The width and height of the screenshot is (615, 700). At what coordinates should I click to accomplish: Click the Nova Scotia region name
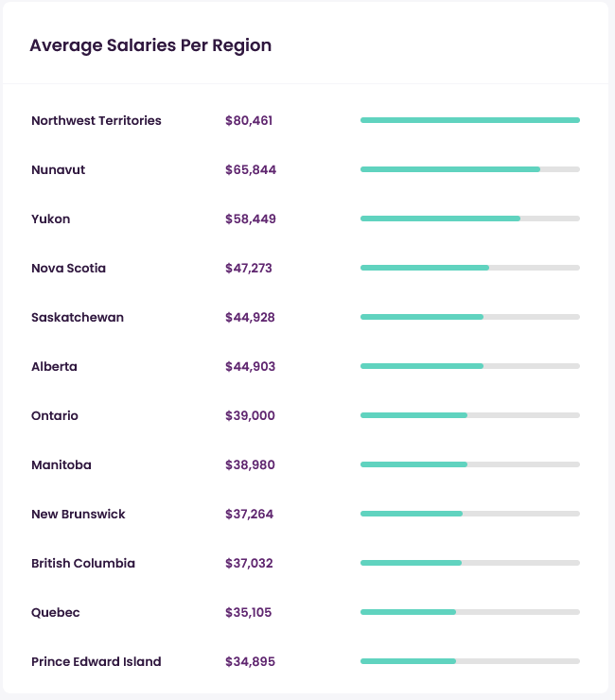click(x=68, y=268)
